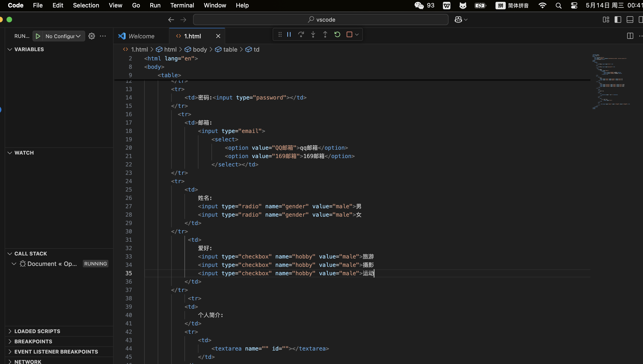Collapse the VARIABLES section
The image size is (643, 364).
coord(29,49)
